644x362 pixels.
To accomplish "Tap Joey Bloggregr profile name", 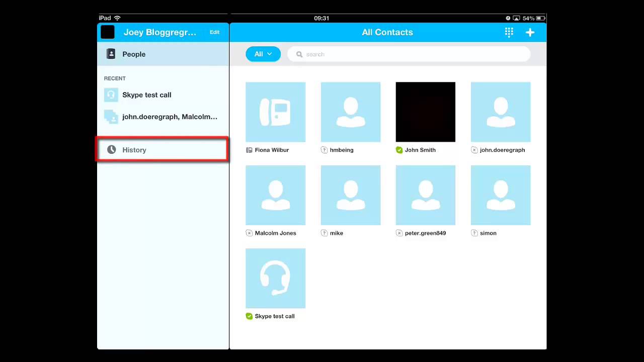I will click(x=160, y=32).
